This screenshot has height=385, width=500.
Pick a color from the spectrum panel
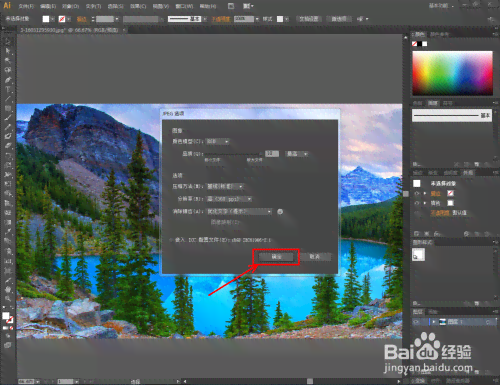point(452,73)
